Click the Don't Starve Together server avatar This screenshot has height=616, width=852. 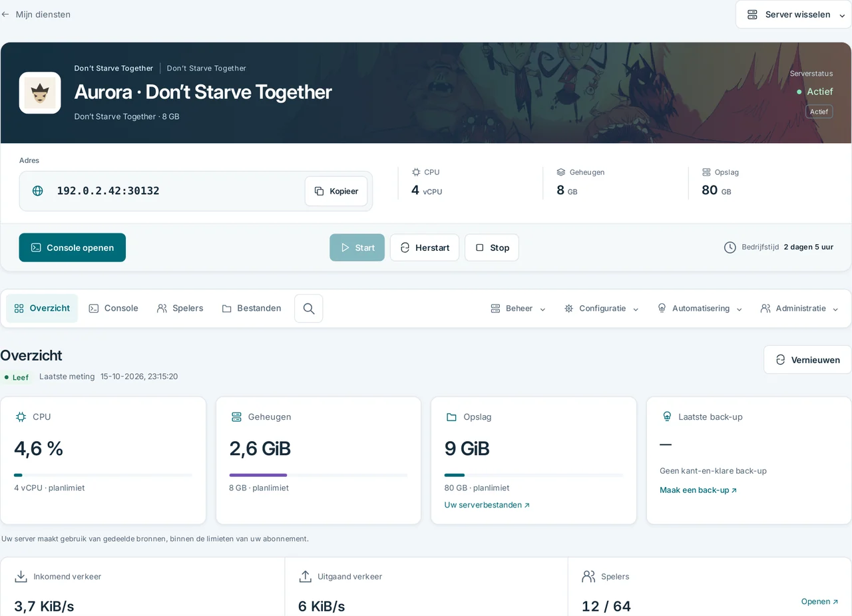click(40, 92)
